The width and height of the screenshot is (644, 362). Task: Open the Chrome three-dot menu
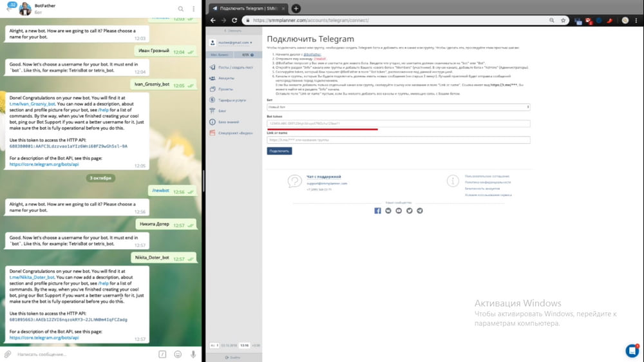636,20
